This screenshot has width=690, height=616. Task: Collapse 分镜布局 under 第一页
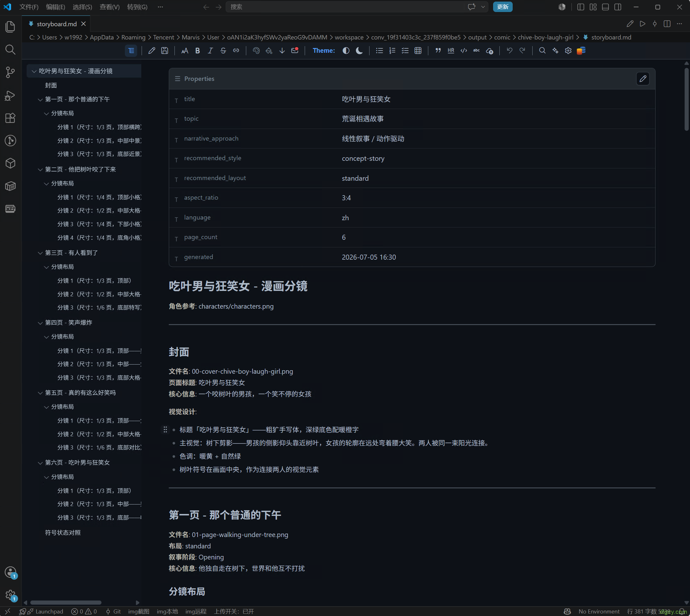click(46, 114)
